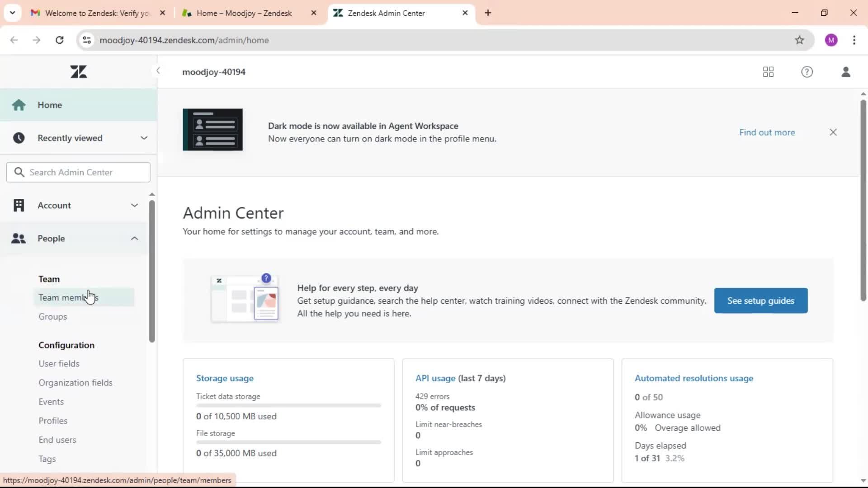Click the sidebar navigation scrollbar
Screen dimensions: 868x488
tap(152, 271)
